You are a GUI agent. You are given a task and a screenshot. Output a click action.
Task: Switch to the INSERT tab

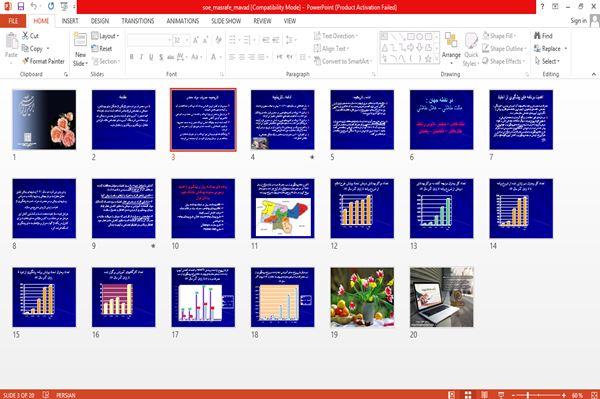coord(70,21)
